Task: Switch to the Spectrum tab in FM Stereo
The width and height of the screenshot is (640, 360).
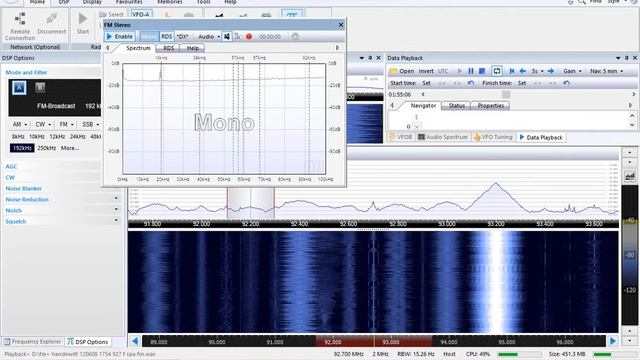Action: tap(138, 48)
